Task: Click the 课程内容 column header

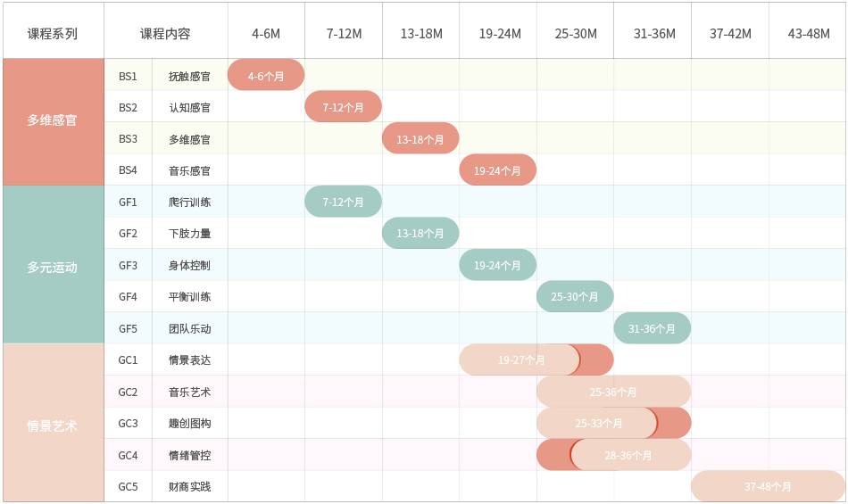Action: tap(165, 34)
